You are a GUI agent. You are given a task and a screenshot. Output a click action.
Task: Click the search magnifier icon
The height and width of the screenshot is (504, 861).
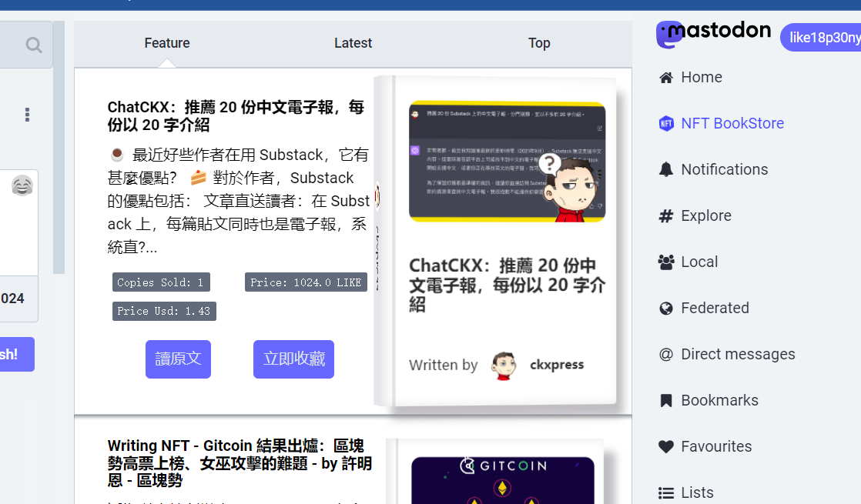[33, 45]
